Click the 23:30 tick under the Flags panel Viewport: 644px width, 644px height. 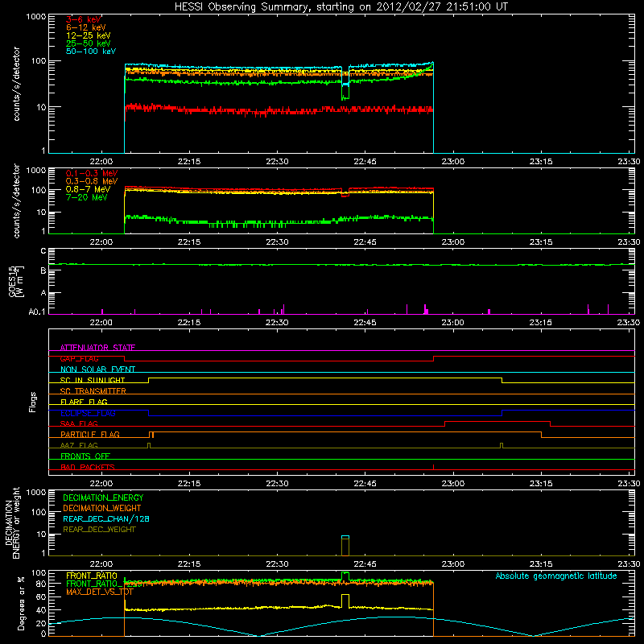[629, 484]
